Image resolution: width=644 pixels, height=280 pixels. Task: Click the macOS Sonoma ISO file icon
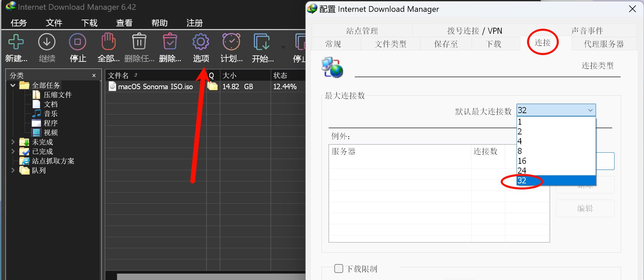pyautogui.click(x=113, y=86)
